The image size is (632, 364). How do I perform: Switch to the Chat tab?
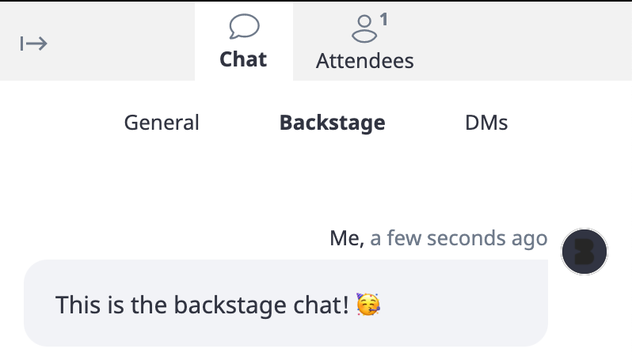(244, 41)
